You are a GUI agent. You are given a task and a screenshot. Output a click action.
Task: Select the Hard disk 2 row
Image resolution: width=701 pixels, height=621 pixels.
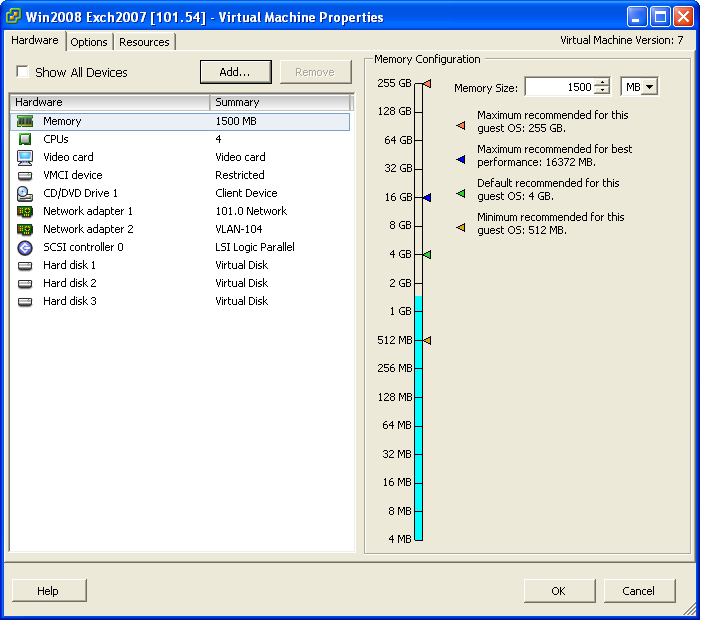[180, 283]
